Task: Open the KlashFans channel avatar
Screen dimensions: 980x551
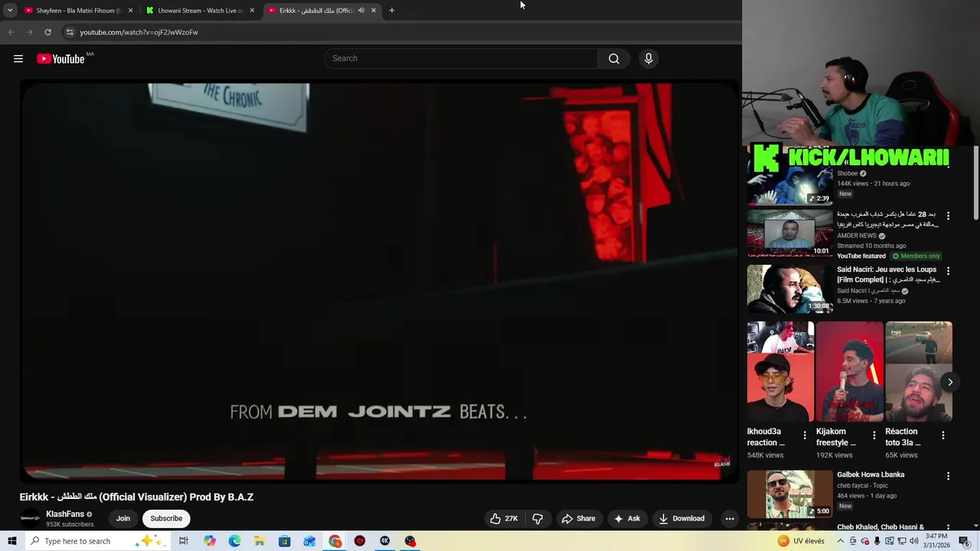Action: 30,518
